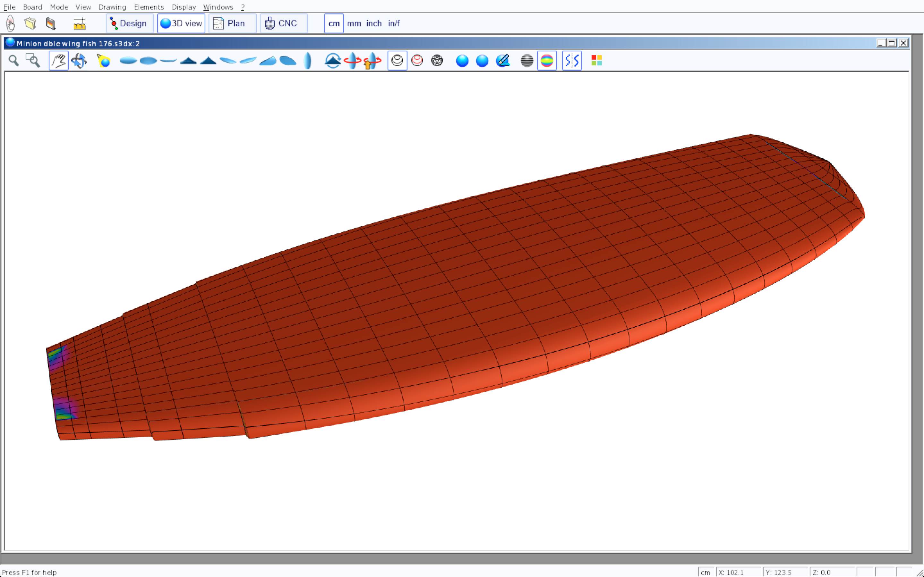Viewport: 924px width, 577px height.
Task: Select the pan hand tool
Action: (58, 61)
